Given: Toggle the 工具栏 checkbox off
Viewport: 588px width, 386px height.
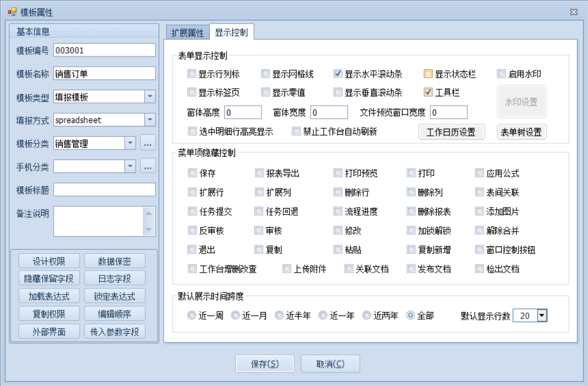Looking at the screenshot, I should click(x=428, y=93).
